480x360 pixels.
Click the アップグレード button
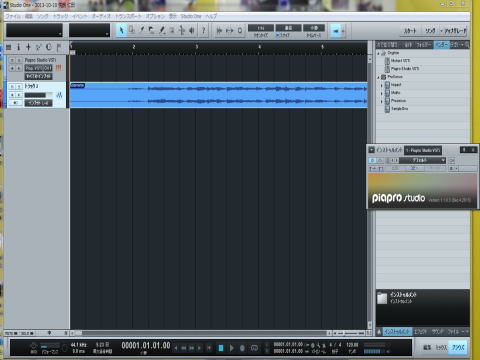click(455, 31)
